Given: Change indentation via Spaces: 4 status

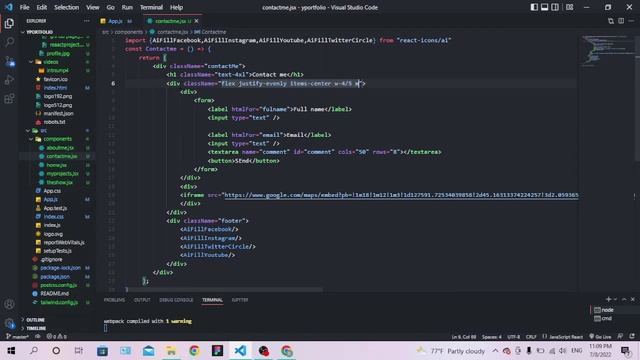Looking at the screenshot, I should coord(491,337).
